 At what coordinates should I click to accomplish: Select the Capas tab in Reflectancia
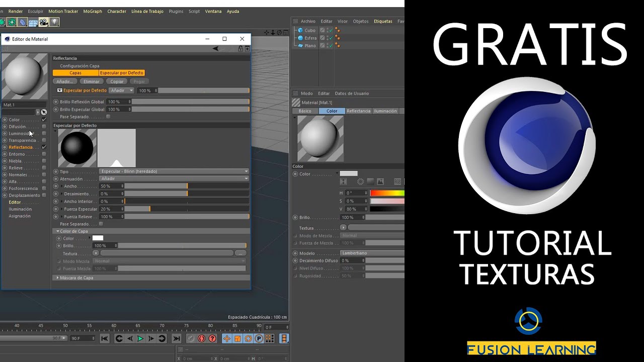tap(75, 73)
